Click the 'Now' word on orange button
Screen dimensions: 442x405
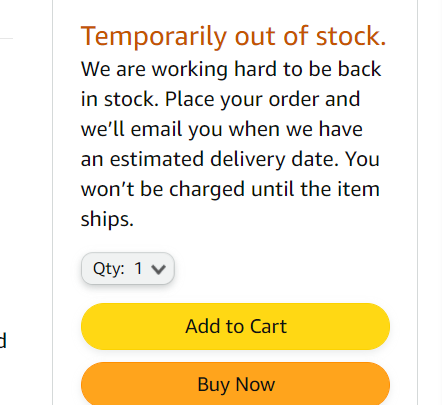point(255,384)
